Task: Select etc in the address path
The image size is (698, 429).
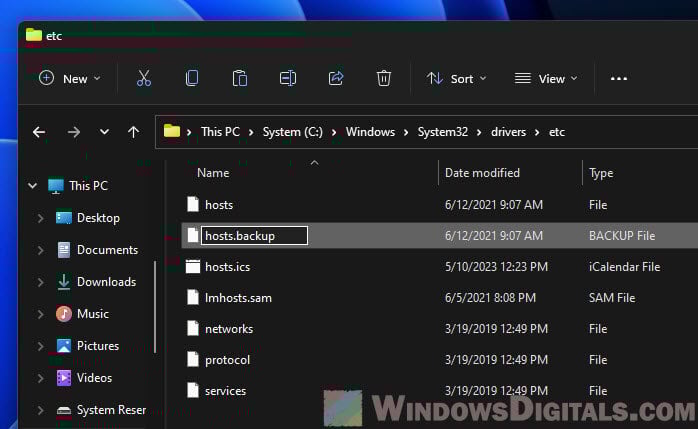Action: pyautogui.click(x=557, y=132)
